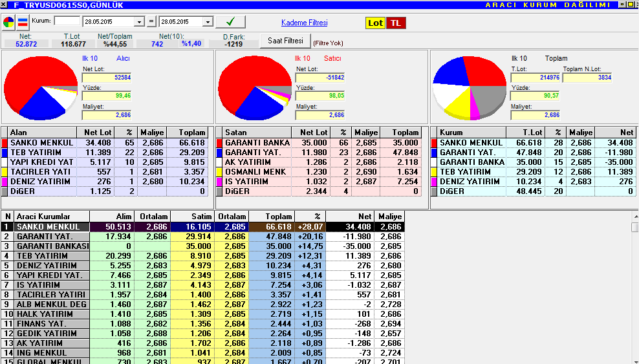Set dates equal with the equals button
This screenshot has height=364, width=639.
point(151,21)
